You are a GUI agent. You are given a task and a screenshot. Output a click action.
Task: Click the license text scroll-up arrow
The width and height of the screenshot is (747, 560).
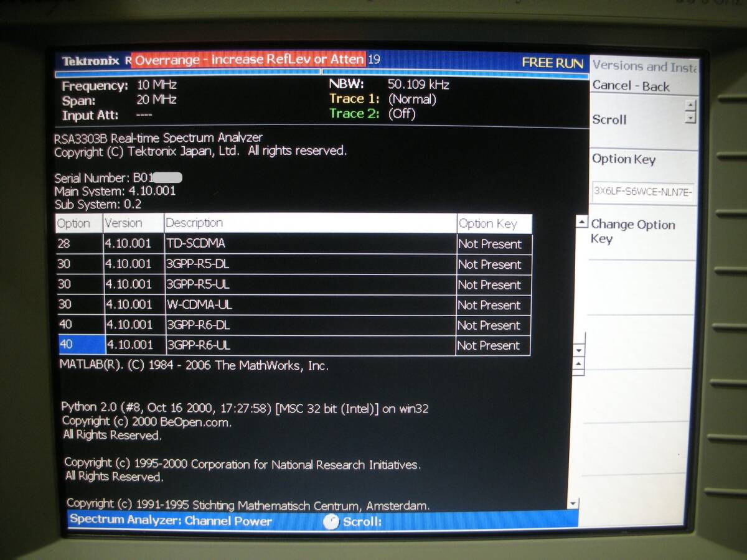click(x=579, y=364)
